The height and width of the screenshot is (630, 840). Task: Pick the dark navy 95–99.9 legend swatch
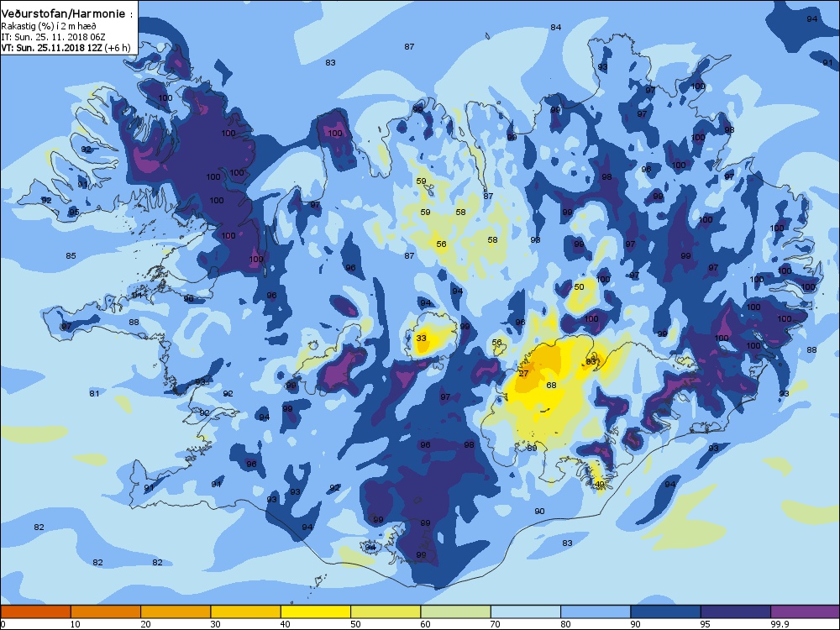point(736,612)
